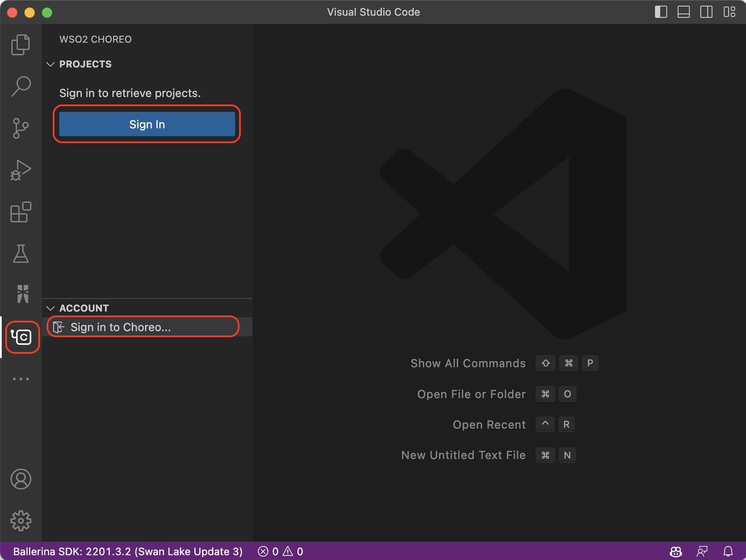Open the Ballerina extension view

click(x=23, y=294)
